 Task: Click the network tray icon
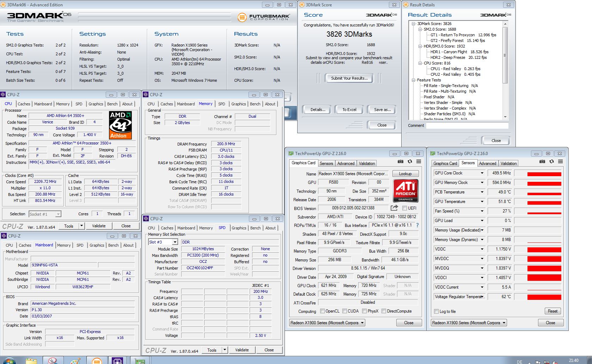pyautogui.click(x=546, y=362)
